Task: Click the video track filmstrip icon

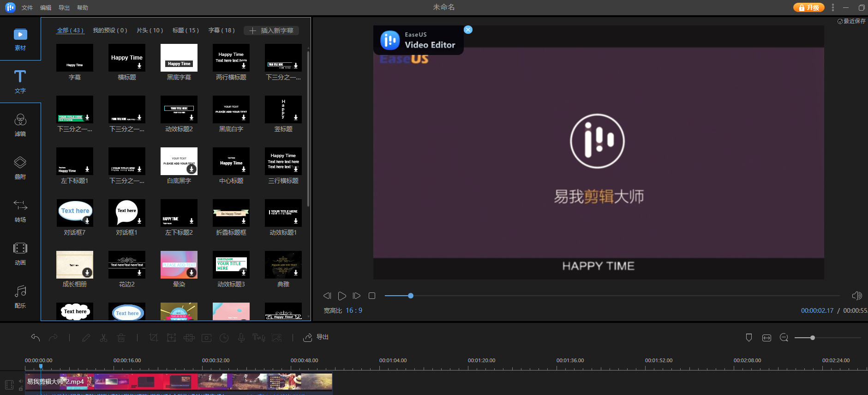Action: pos(9,385)
